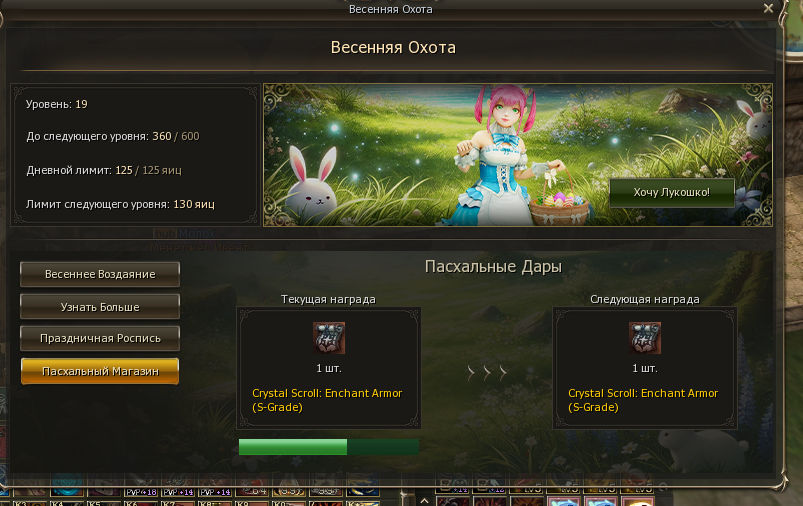The width and height of the screenshot is (803, 506).
Task: Click the green reward progress bar
Action: pyautogui.click(x=329, y=447)
